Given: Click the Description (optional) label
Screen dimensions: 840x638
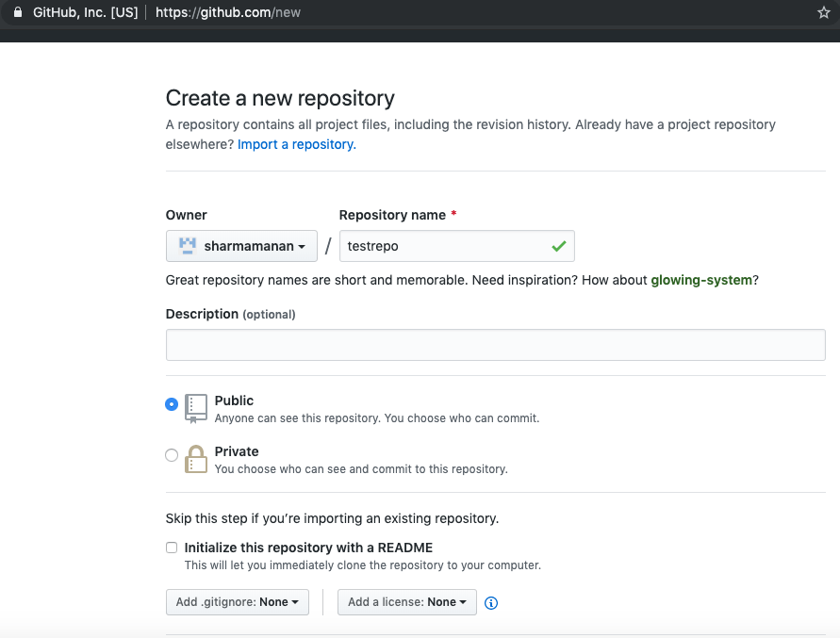Looking at the screenshot, I should 230,314.
